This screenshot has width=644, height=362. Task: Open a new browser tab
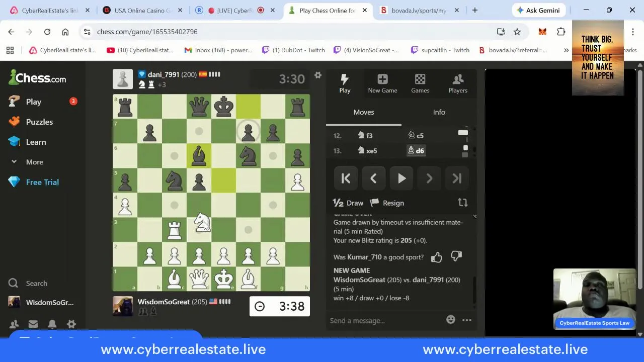click(x=474, y=10)
